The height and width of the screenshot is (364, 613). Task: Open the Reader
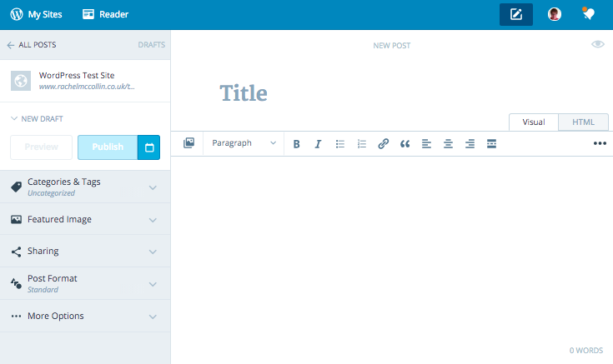pyautogui.click(x=106, y=14)
